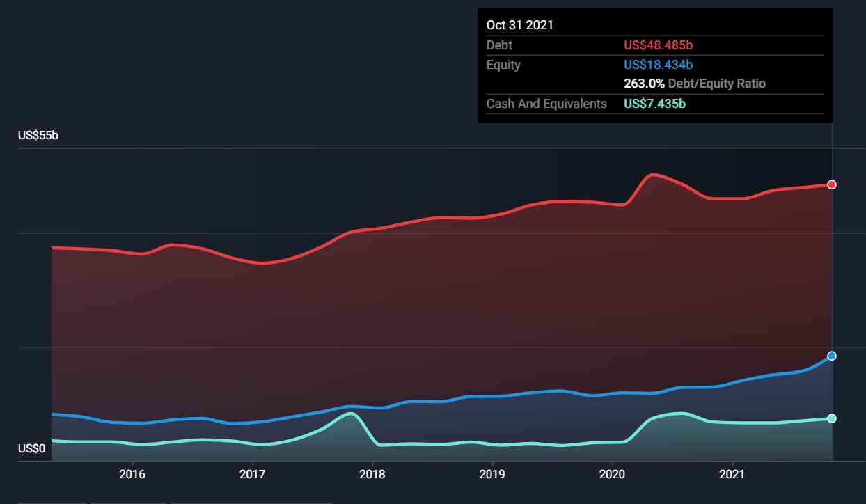Click the 'US$48.485b' debt value

point(659,45)
